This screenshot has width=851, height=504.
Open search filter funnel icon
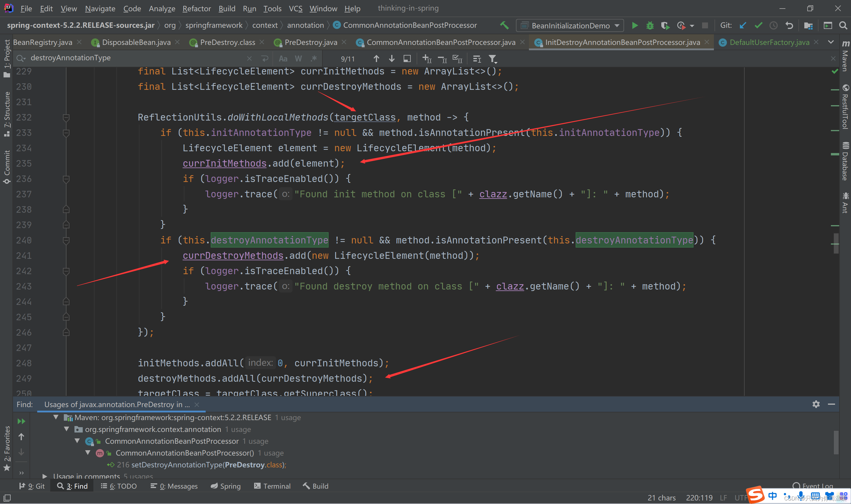coord(492,59)
